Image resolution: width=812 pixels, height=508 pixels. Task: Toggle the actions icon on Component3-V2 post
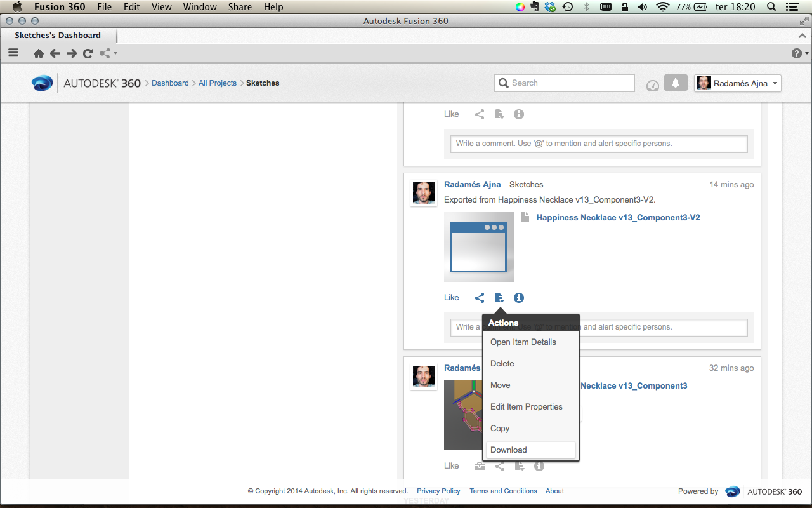(499, 297)
